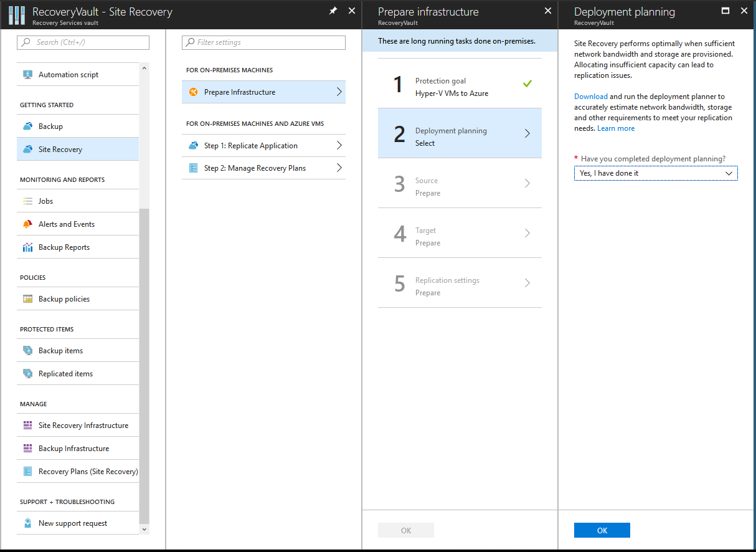Open Backup Infrastructure menu item

(x=78, y=449)
